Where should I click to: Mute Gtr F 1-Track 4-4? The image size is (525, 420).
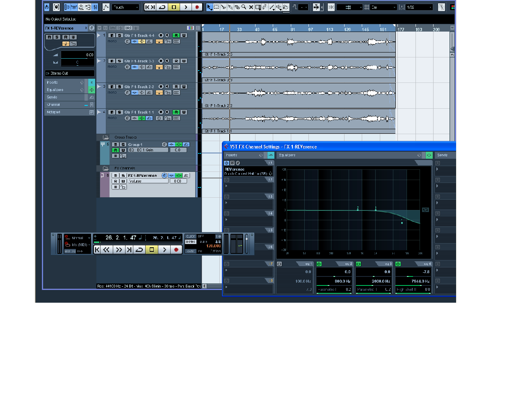(x=112, y=35)
